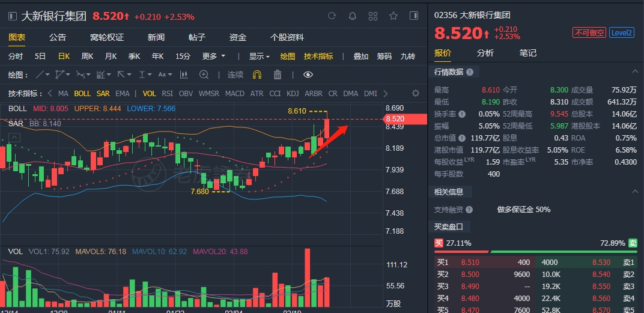Click the 8.520 current price tag on axis
This screenshot has width=644, height=313.
coord(404,119)
